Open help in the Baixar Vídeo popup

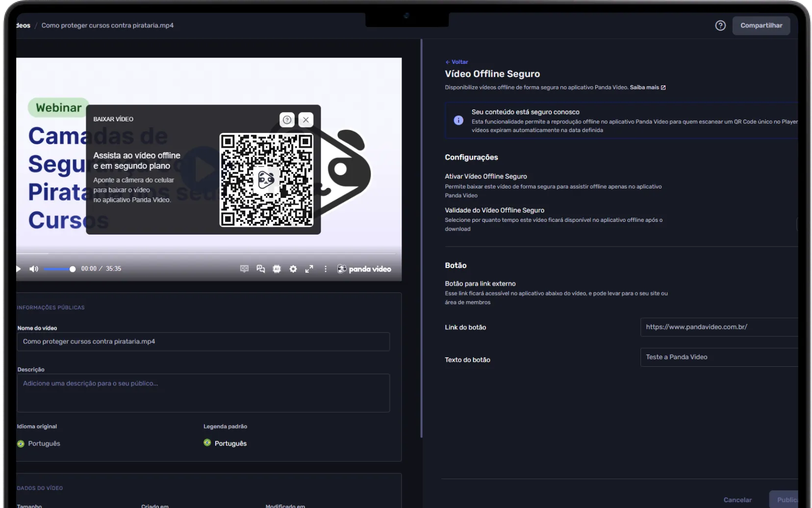tap(287, 120)
